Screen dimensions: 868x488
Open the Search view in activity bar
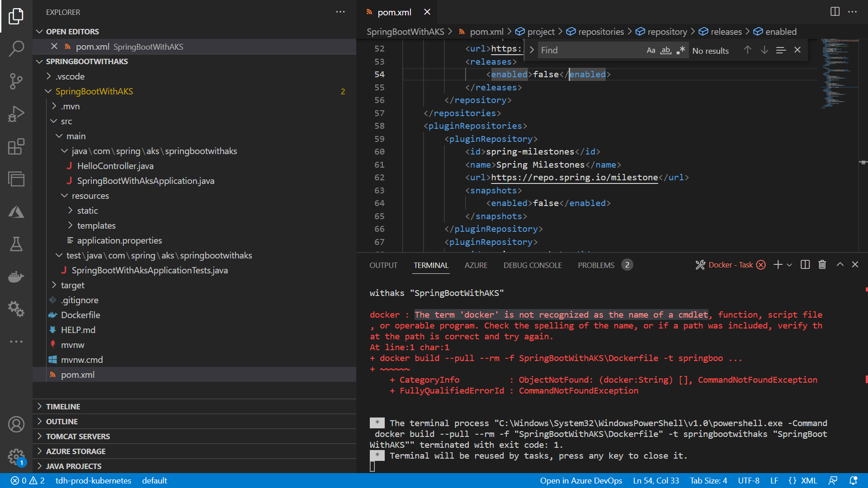pyautogui.click(x=16, y=49)
